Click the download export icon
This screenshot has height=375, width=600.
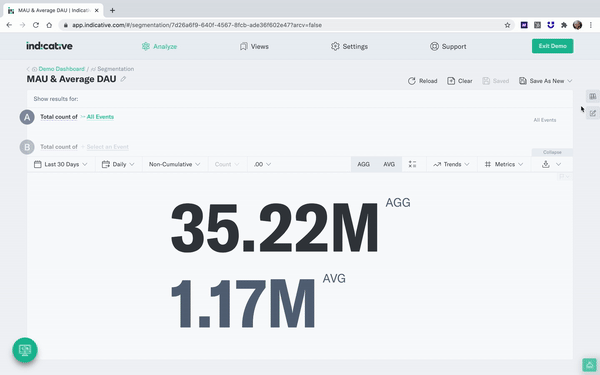coord(546,164)
